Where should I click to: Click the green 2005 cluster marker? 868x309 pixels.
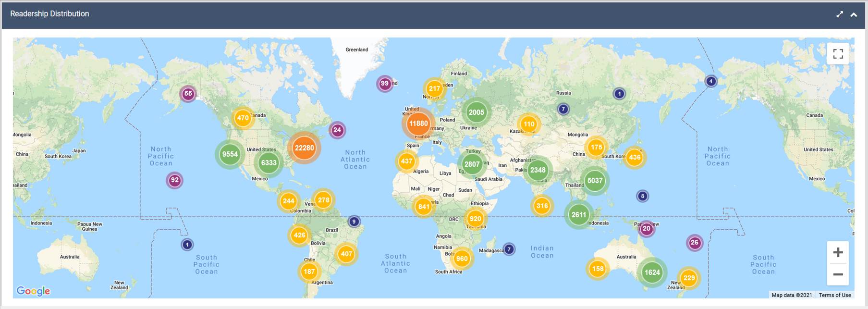(476, 112)
